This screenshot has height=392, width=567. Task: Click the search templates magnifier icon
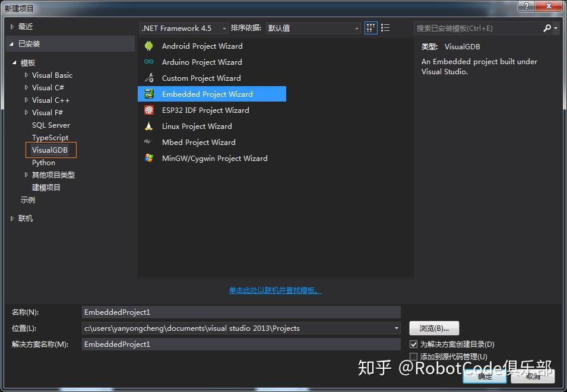tap(546, 27)
